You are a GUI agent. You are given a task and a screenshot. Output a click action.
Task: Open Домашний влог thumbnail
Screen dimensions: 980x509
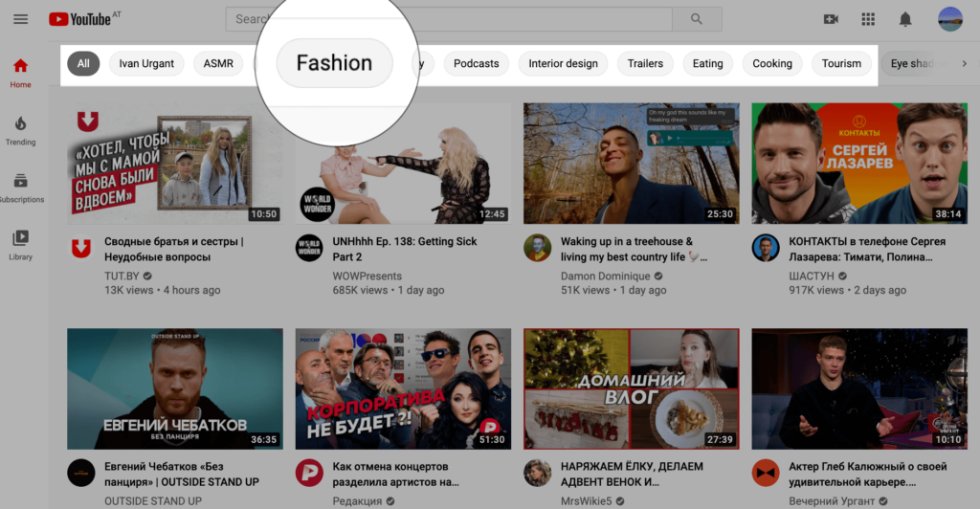click(x=632, y=388)
